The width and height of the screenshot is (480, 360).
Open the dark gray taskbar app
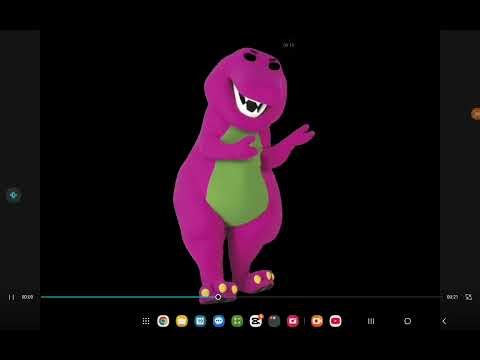274,321
